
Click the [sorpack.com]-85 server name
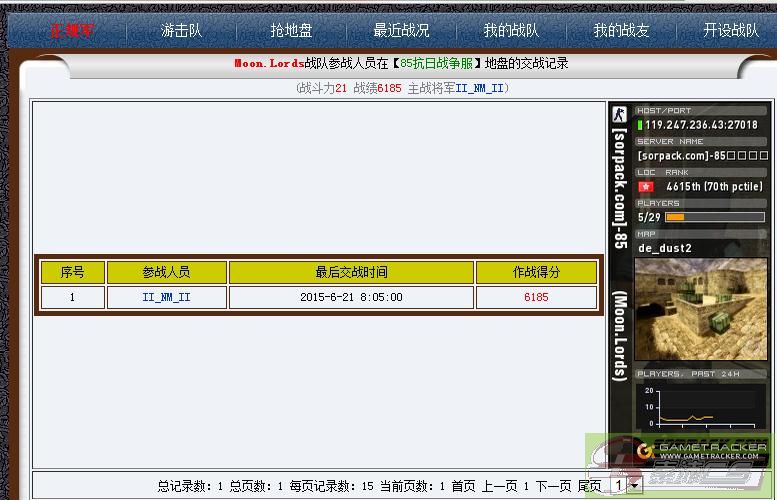point(702,156)
